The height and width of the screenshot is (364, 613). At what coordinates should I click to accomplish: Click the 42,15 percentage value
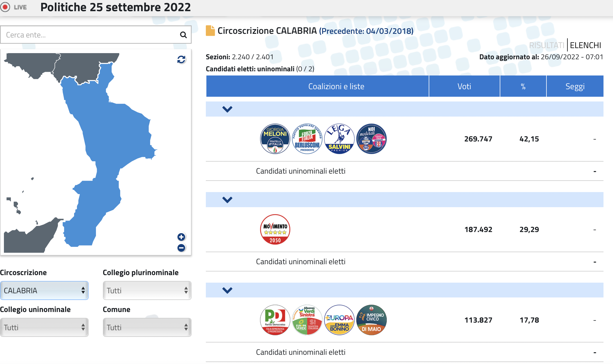529,139
